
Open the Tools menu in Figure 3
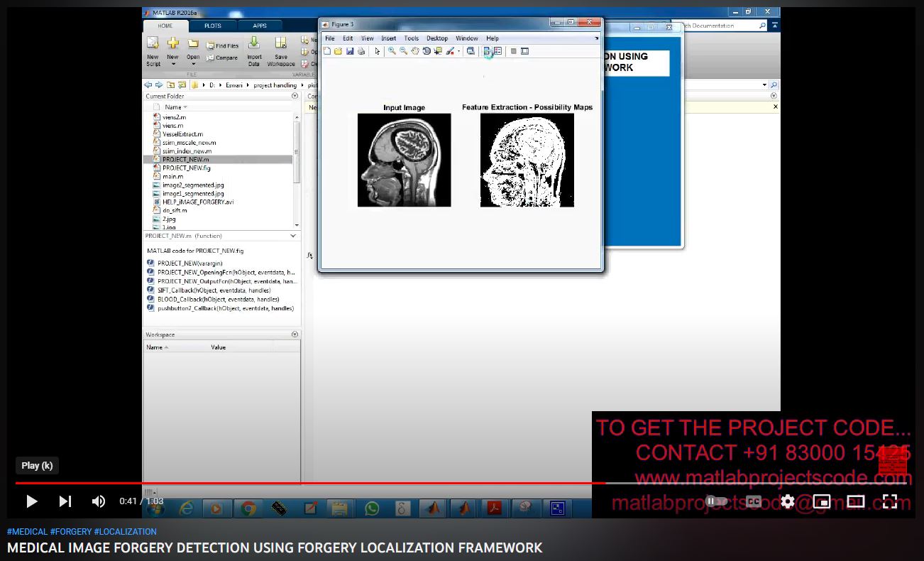(412, 38)
